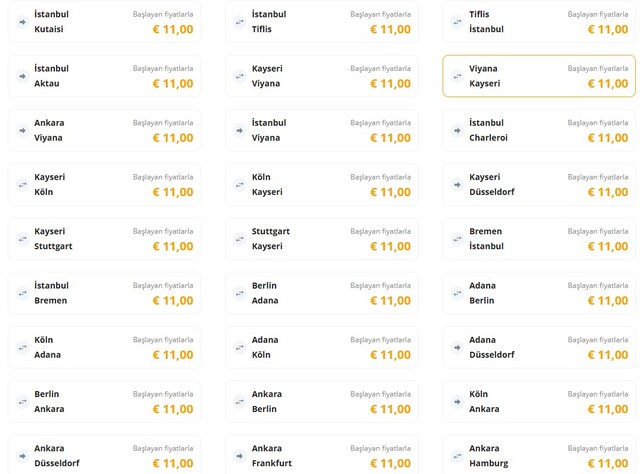Click the round-trip icon beside Bremen–İstanbul

[457, 238]
